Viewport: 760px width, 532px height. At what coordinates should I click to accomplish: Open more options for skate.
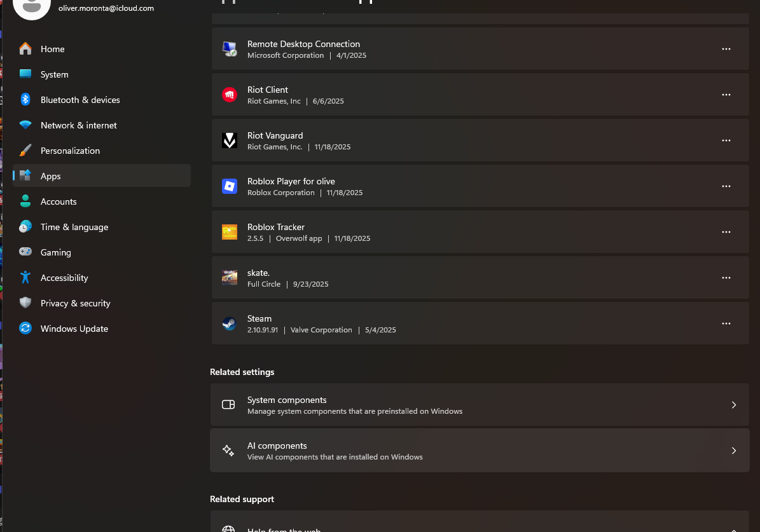tap(726, 278)
